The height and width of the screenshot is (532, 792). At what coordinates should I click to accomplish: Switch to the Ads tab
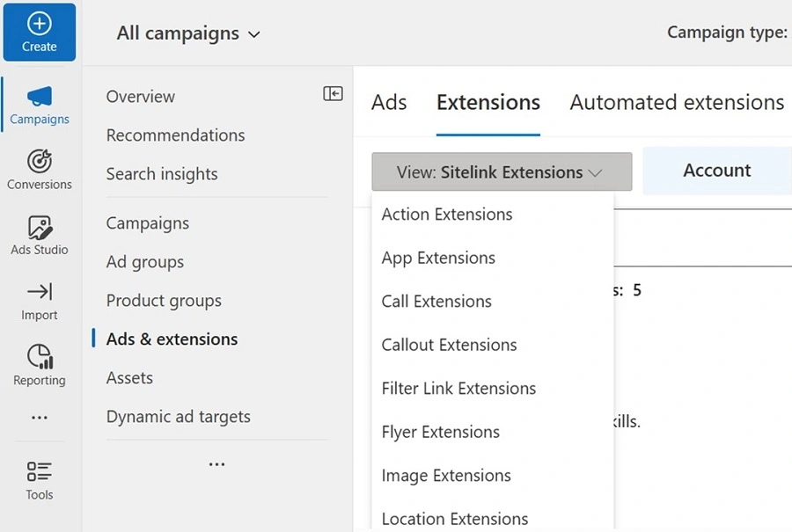coord(389,103)
